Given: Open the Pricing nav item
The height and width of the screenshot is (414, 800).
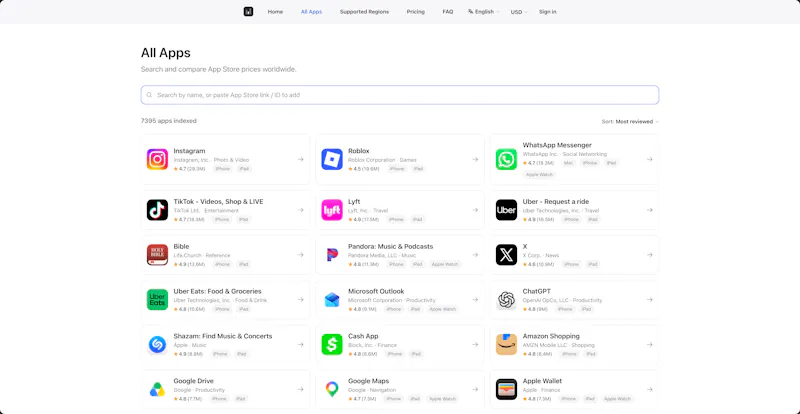Looking at the screenshot, I should click(x=415, y=12).
